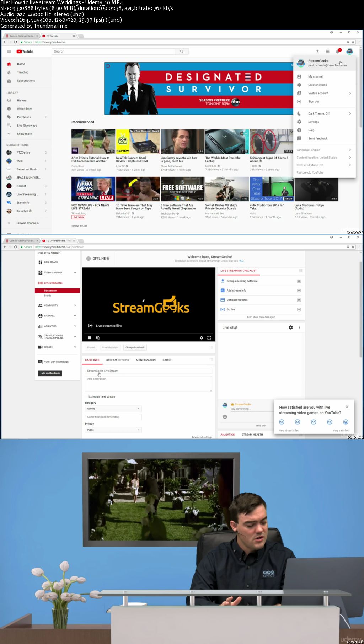Expand the Switch account submenu arrow
364x644 pixels.
click(350, 93)
